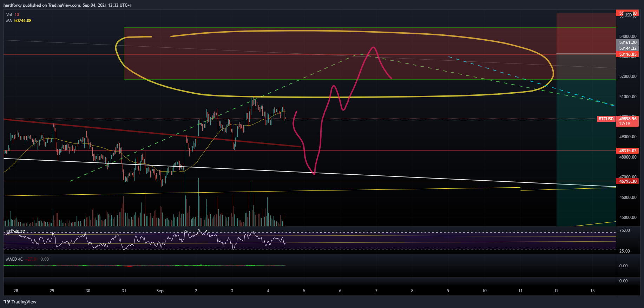Click the 51000.00 price axis label

tap(628, 97)
